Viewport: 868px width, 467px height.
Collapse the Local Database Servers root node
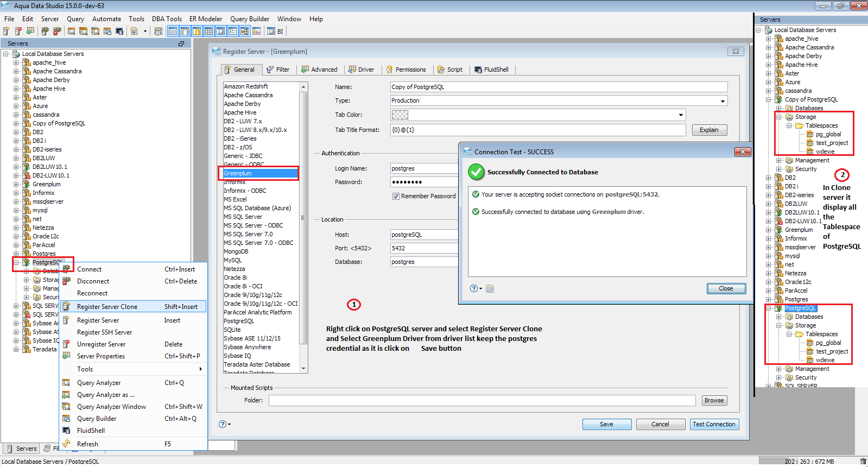[x=6, y=54]
